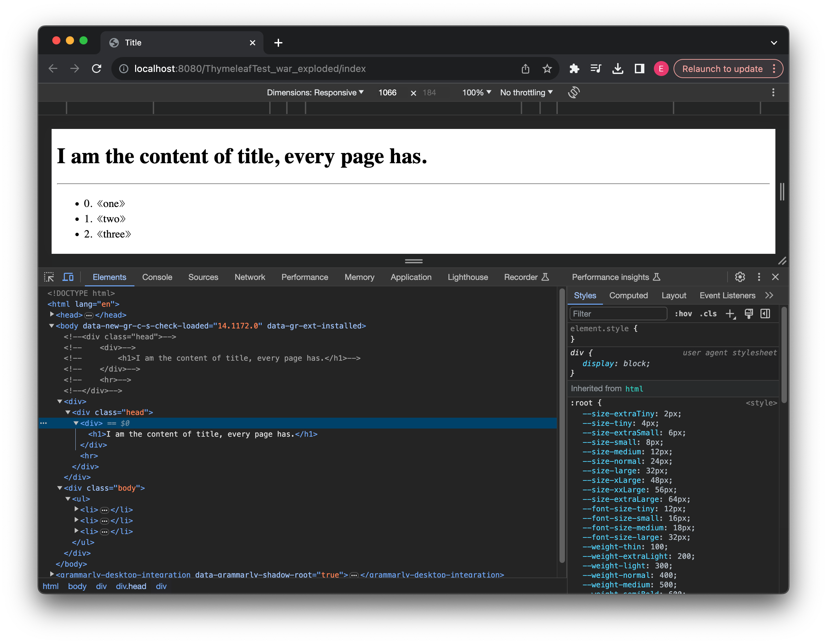
Task: Click the inspect element icon
Action: [x=50, y=277]
